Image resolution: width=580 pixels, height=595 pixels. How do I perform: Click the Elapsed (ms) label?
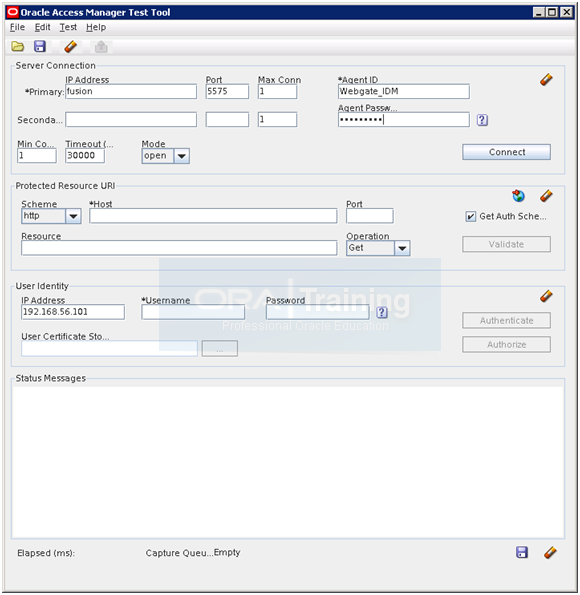(46, 553)
